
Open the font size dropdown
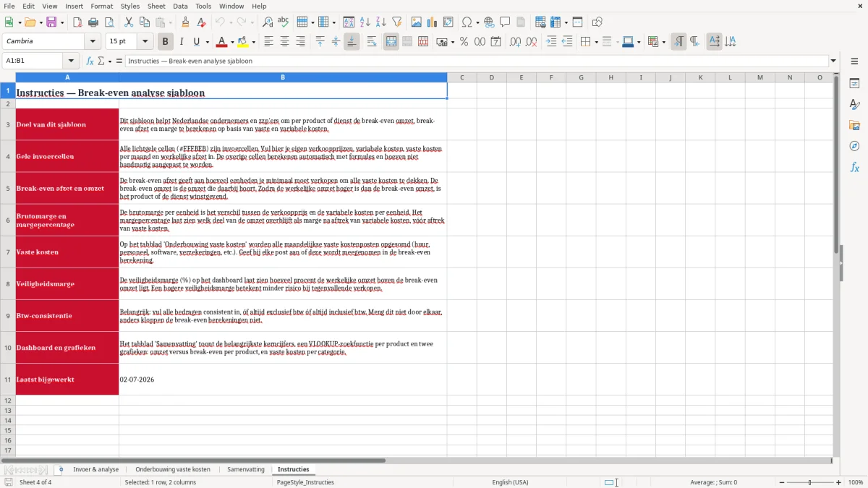145,42
